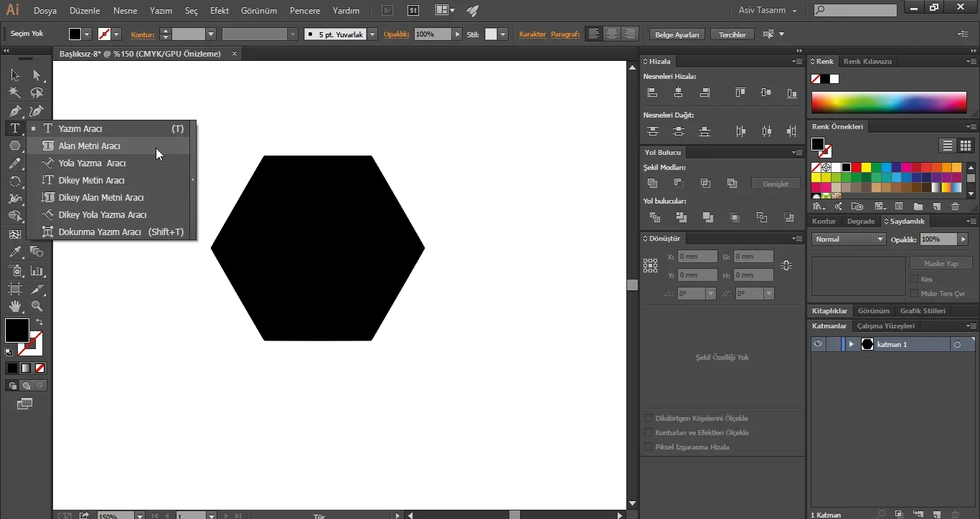Select the Zoom magnifier tool
This screenshot has height=519, width=980.
coord(37,306)
